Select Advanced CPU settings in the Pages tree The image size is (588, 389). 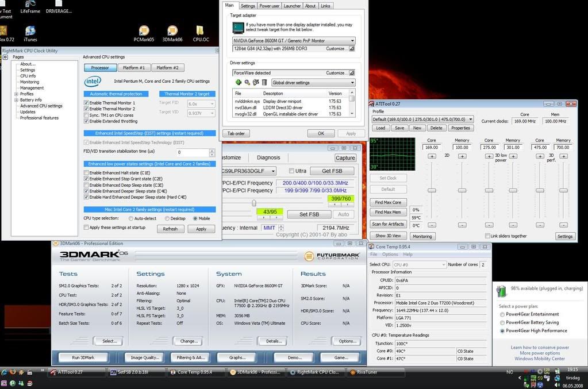click(41, 106)
